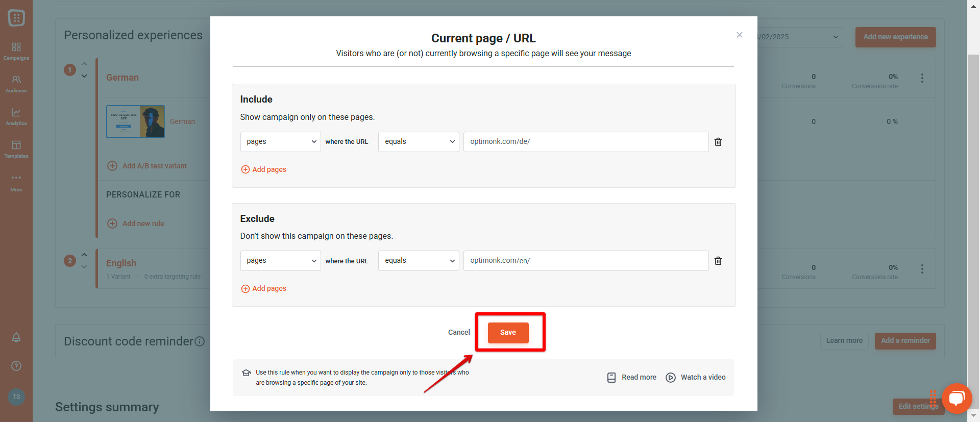980x422 pixels.
Task: Click the scrollbar down arrow
Action: click(974, 416)
